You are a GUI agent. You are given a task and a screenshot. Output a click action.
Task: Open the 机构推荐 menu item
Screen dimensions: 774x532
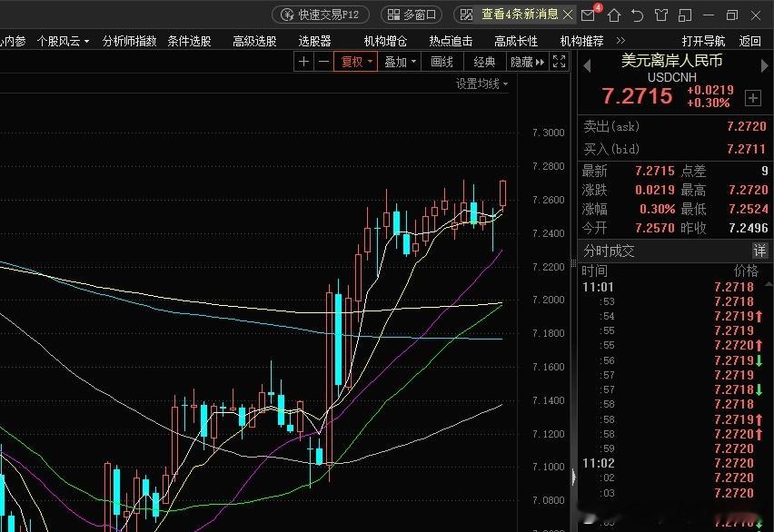pyautogui.click(x=581, y=41)
